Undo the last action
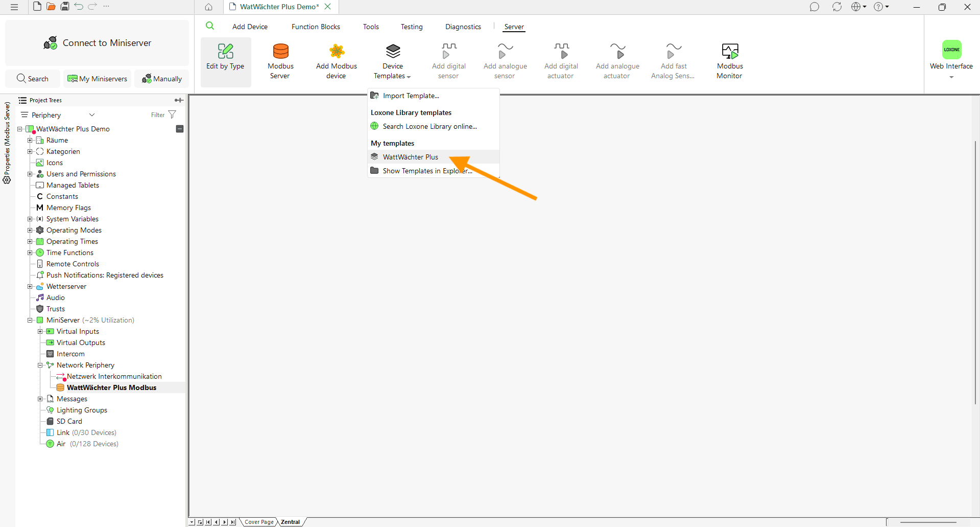This screenshot has width=980, height=527. click(79, 7)
